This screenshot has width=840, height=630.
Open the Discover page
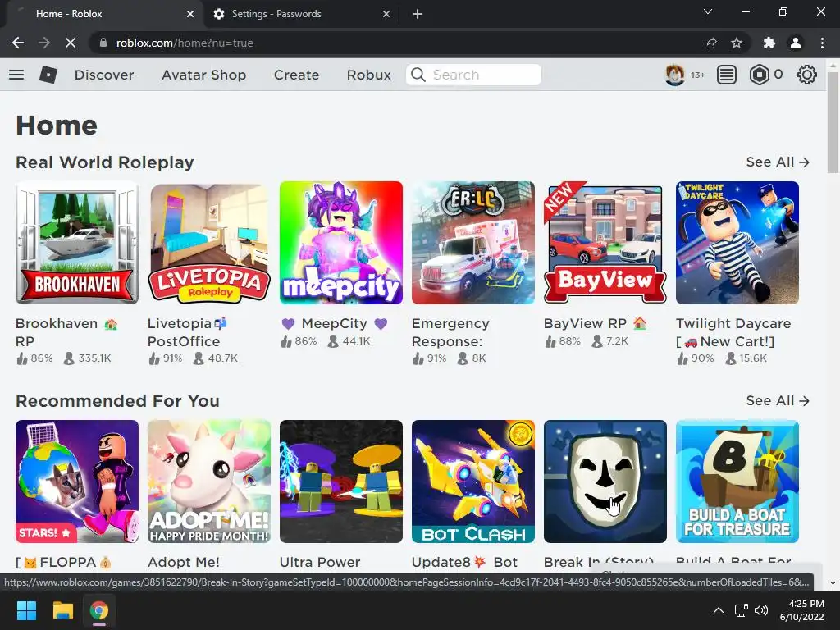(104, 75)
